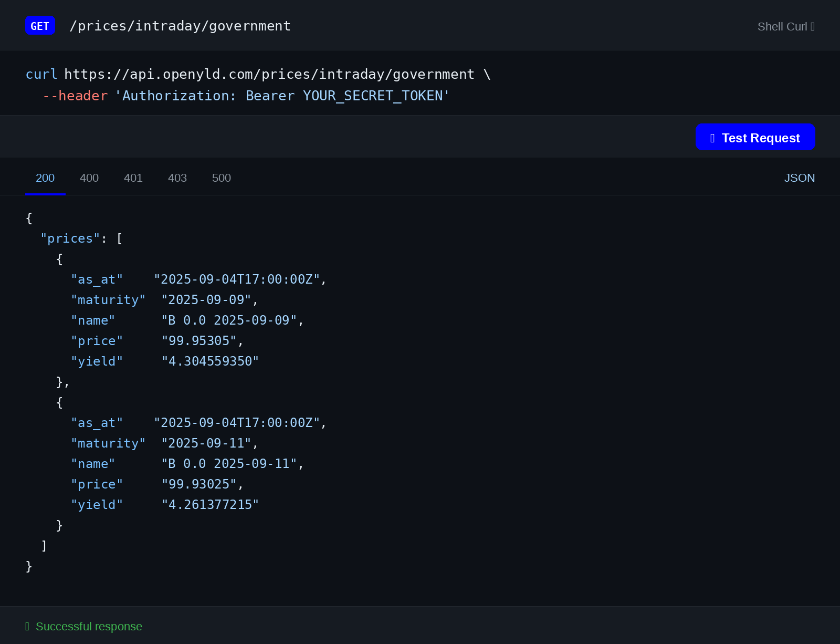View the 403 response example

tap(177, 178)
